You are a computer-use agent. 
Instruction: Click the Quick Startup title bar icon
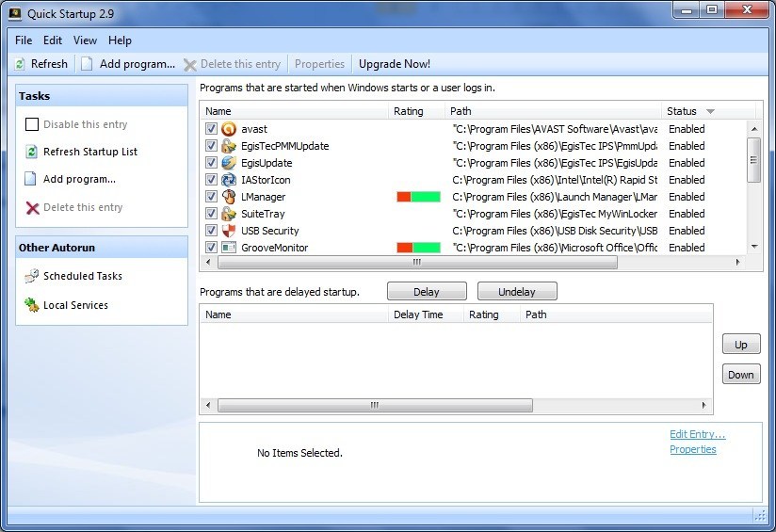click(15, 13)
